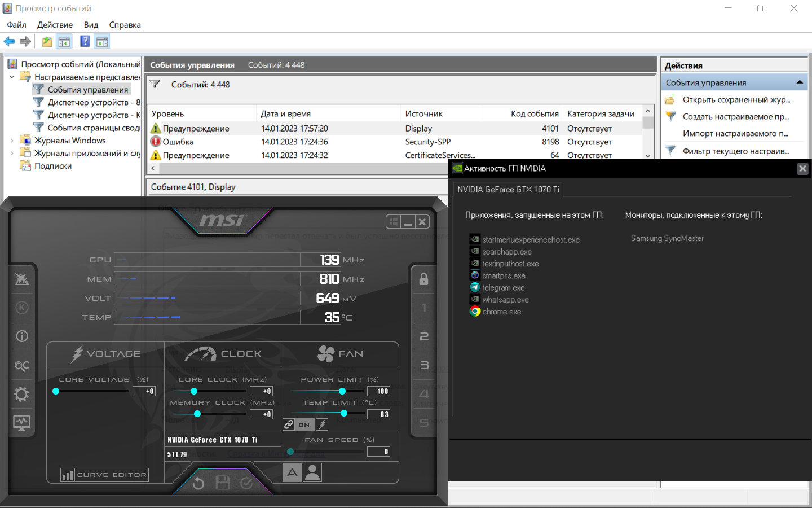Go back with the blue arrow in Event Viewer
The height and width of the screenshot is (508, 812).
(10, 41)
